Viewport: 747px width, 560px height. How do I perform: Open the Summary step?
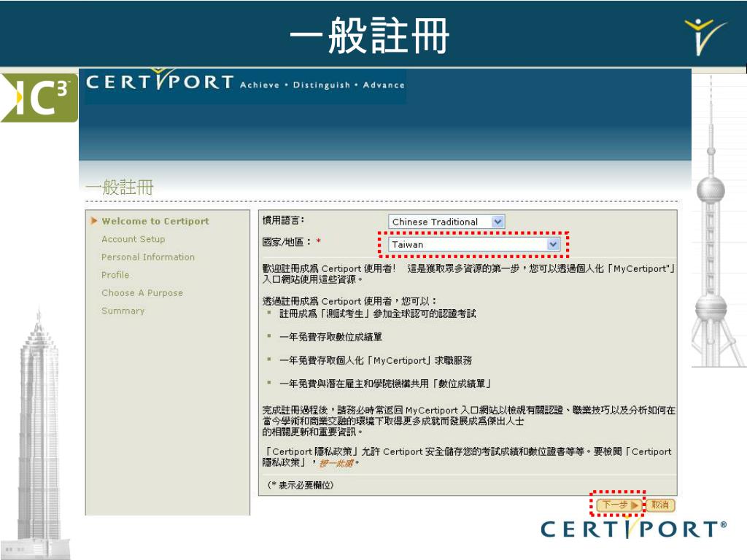[x=123, y=311]
